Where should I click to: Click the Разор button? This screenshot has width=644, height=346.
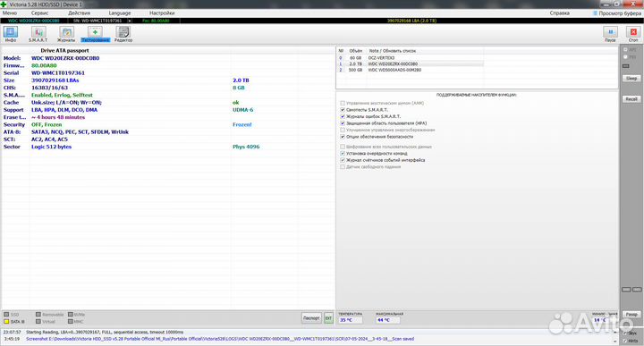631,314
